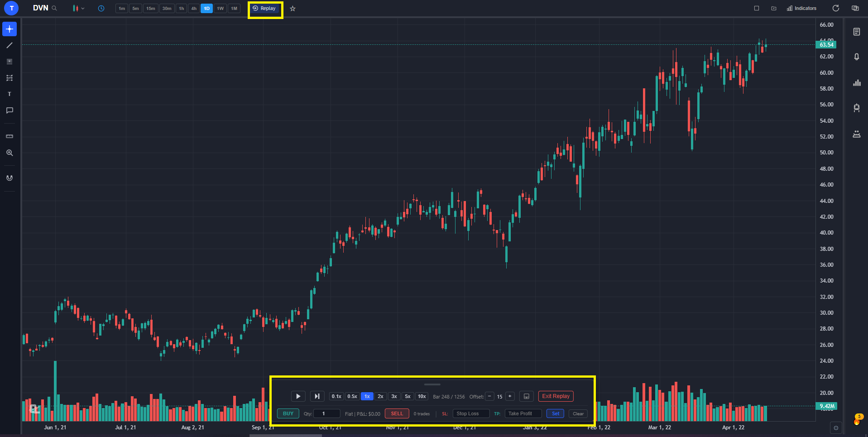The height and width of the screenshot is (437, 868).
Task: Set replay speed to 3x
Action: [x=394, y=396]
